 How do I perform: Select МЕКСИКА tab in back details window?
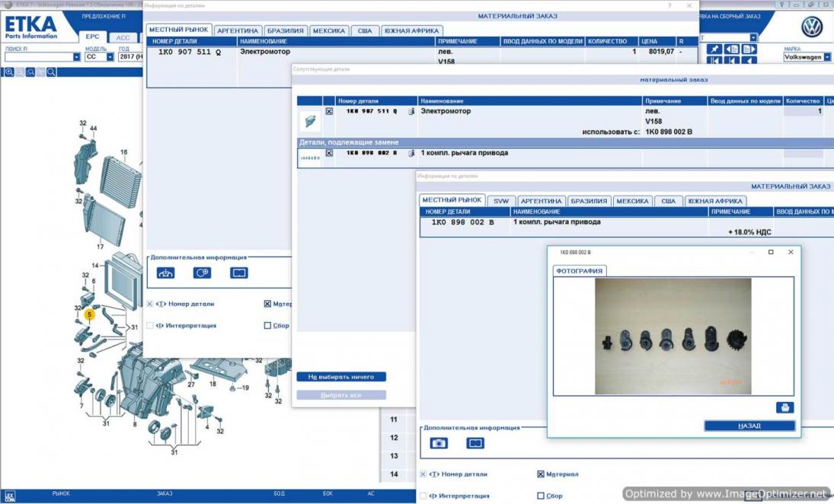coord(329,31)
